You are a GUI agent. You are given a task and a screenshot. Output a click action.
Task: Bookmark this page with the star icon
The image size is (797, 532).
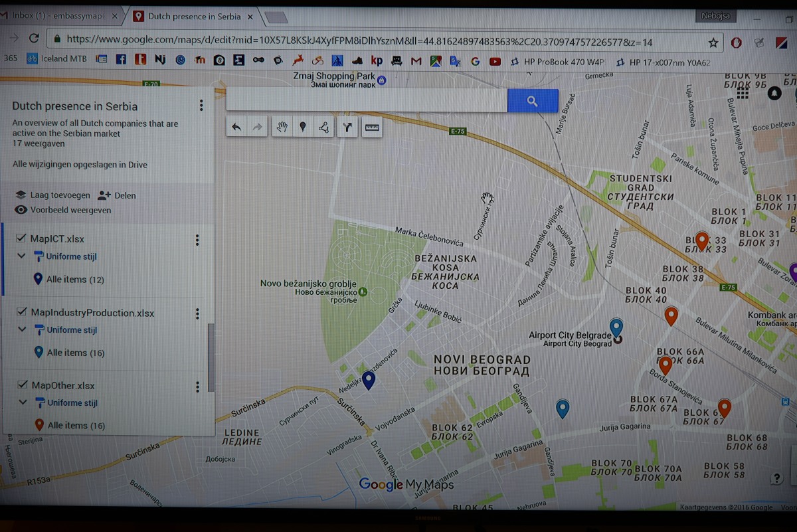pos(713,43)
